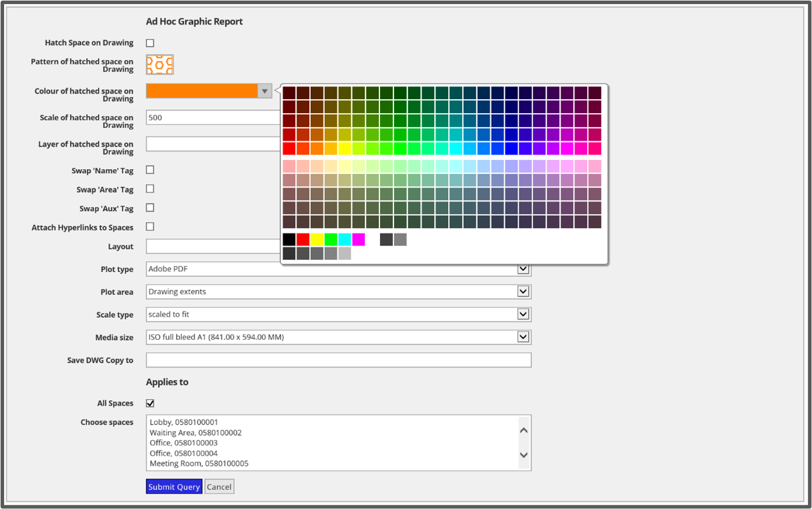
Task: Enable Hatch Space on Drawing checkbox
Action: 150,43
